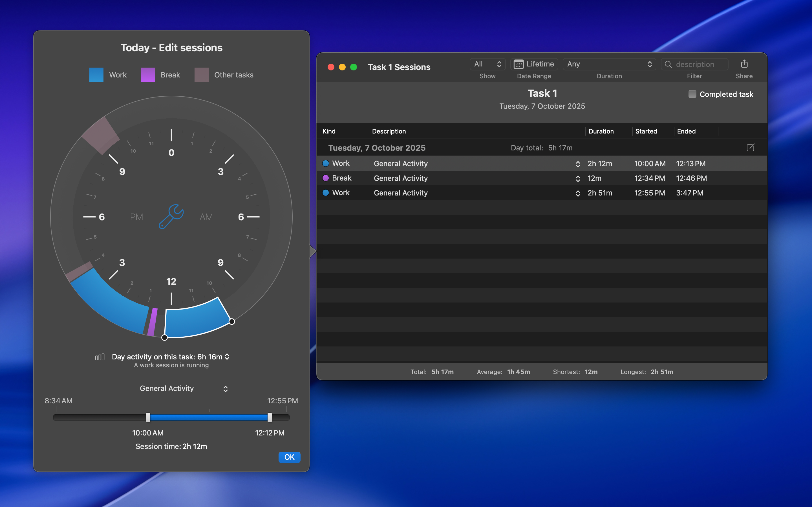Open the Show All popup menu
This screenshot has width=812, height=507.
tap(487, 64)
